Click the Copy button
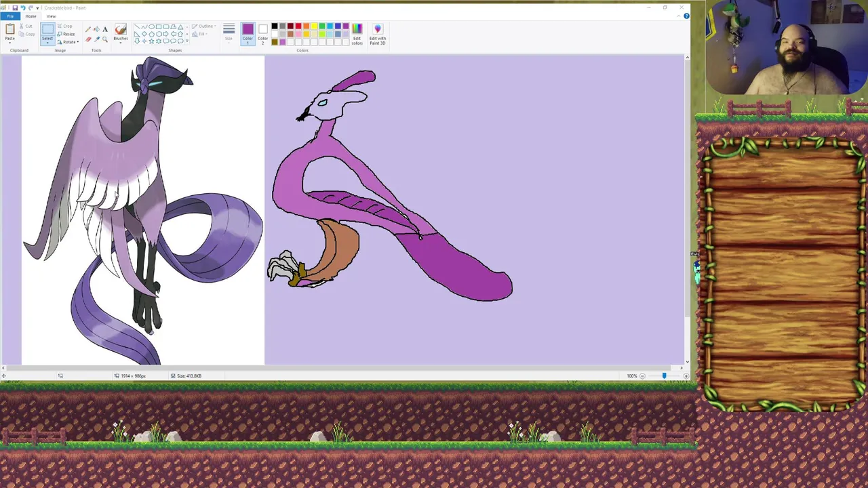Screen dimensions: 868x488 (x=27, y=34)
